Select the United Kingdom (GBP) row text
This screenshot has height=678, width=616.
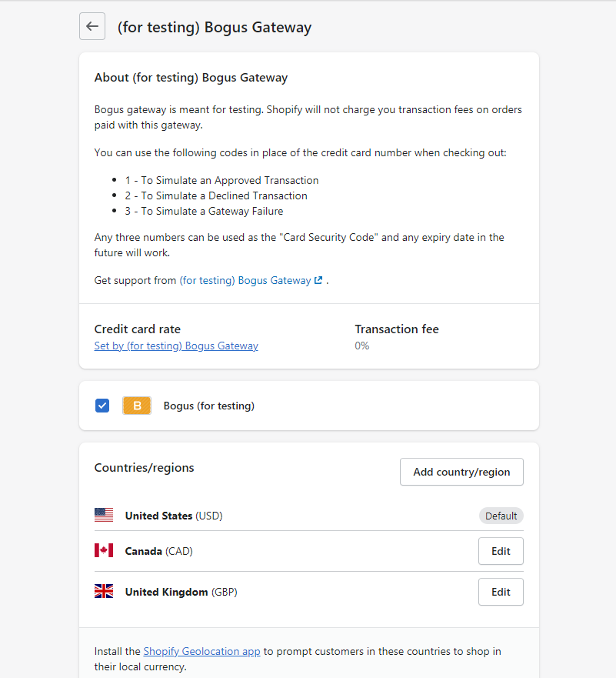181,592
